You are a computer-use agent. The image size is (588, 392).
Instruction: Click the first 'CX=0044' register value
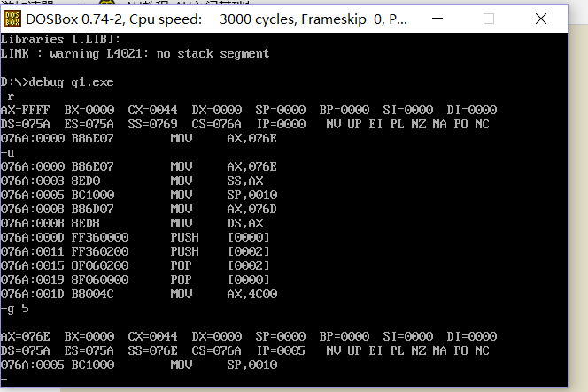point(152,111)
